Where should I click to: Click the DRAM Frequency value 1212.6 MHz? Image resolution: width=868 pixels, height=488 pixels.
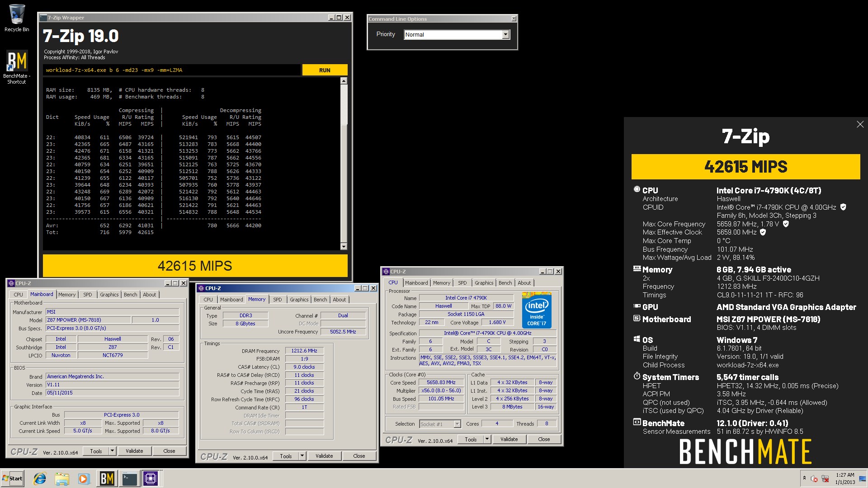tap(304, 351)
